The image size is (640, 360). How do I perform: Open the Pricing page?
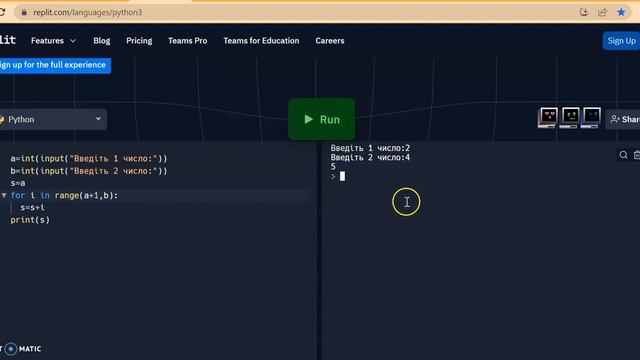click(x=139, y=41)
